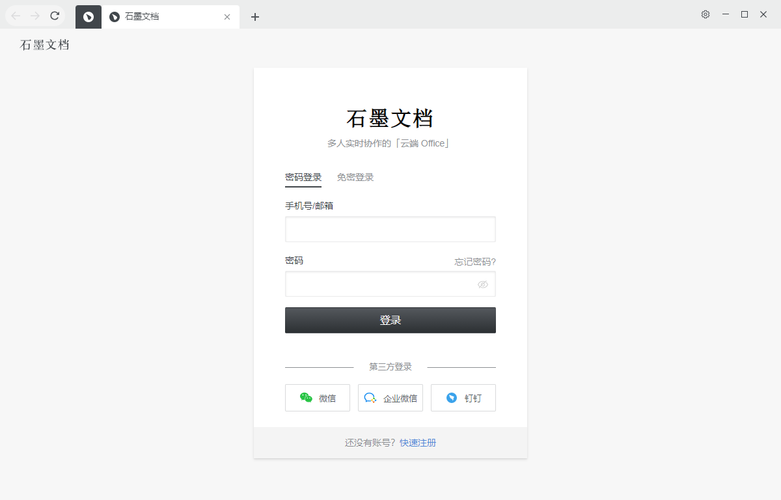The height and width of the screenshot is (500, 781).
Task: Close the 石墨文档 browser tab
Action: point(227,17)
